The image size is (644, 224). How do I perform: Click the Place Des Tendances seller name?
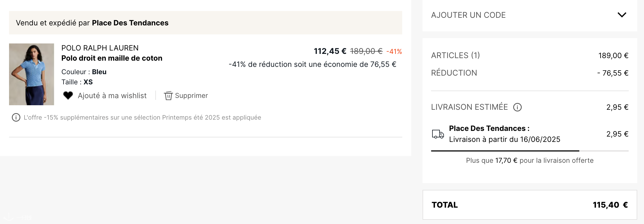coord(130,23)
